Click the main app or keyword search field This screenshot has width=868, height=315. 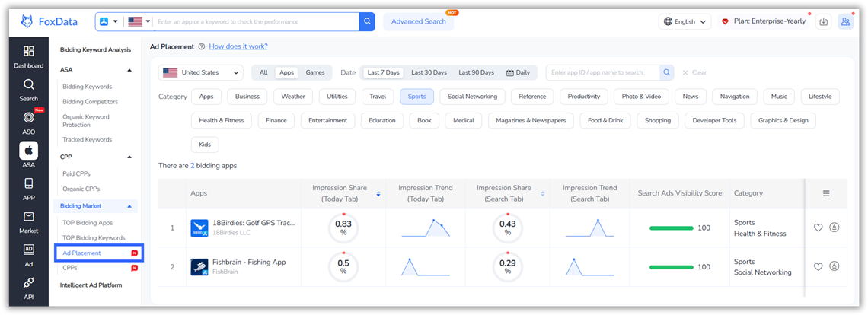[x=256, y=21]
